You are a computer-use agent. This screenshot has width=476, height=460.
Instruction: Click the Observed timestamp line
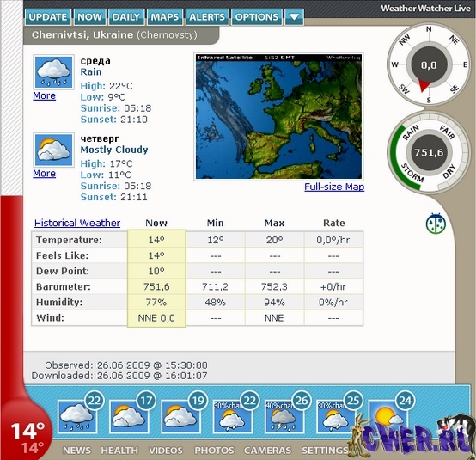(126, 365)
